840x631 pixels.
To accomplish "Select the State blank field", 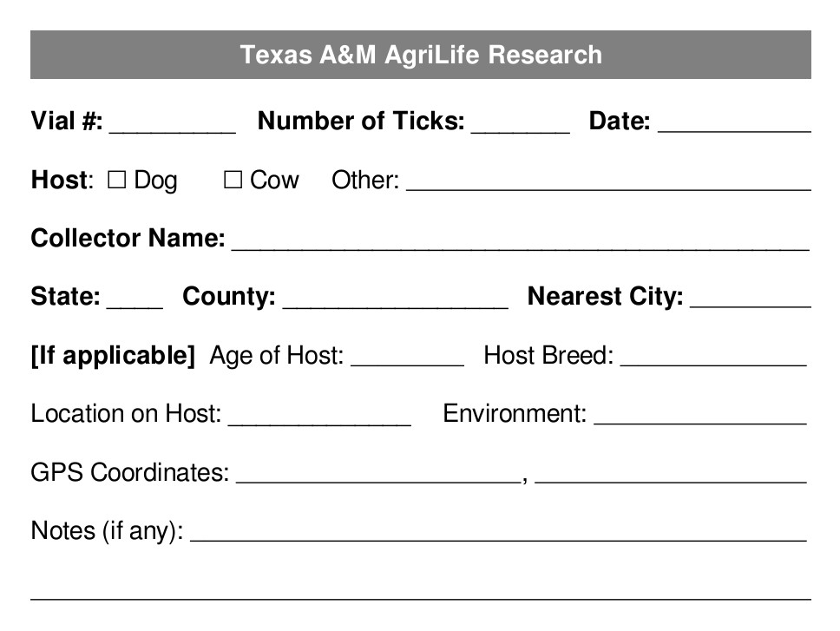I will point(135,299).
